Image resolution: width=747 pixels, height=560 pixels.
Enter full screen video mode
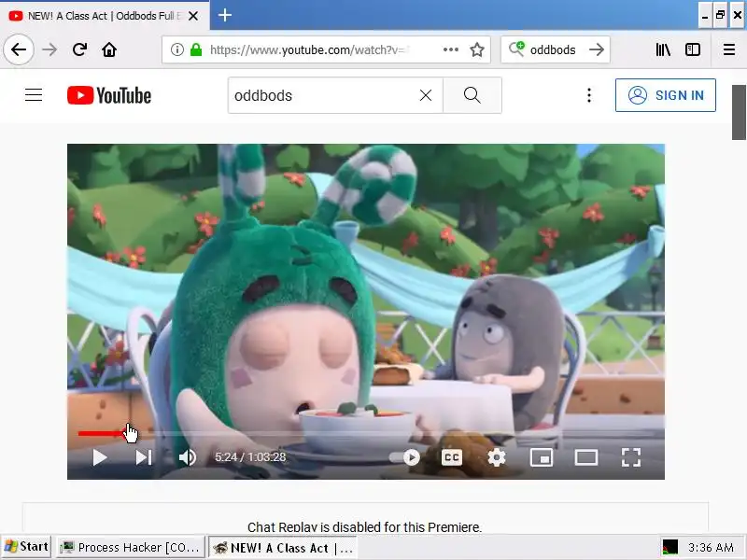coord(631,457)
